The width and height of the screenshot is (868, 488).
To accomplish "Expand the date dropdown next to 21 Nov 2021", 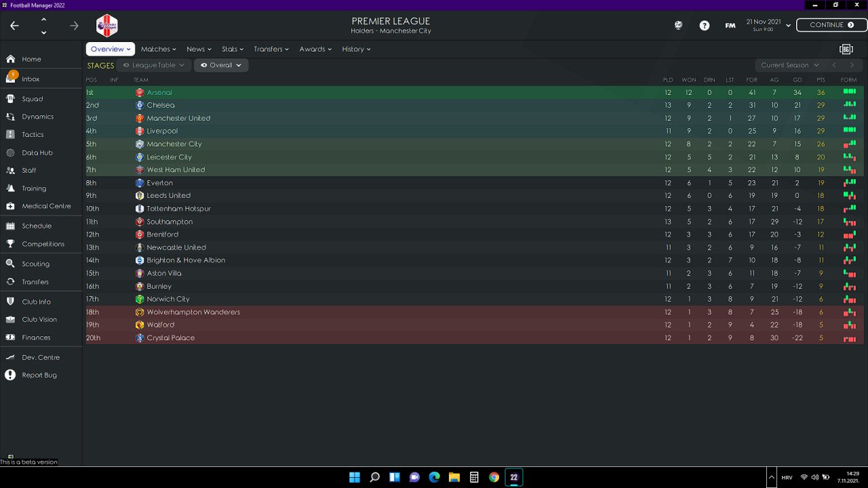I will 788,26.
